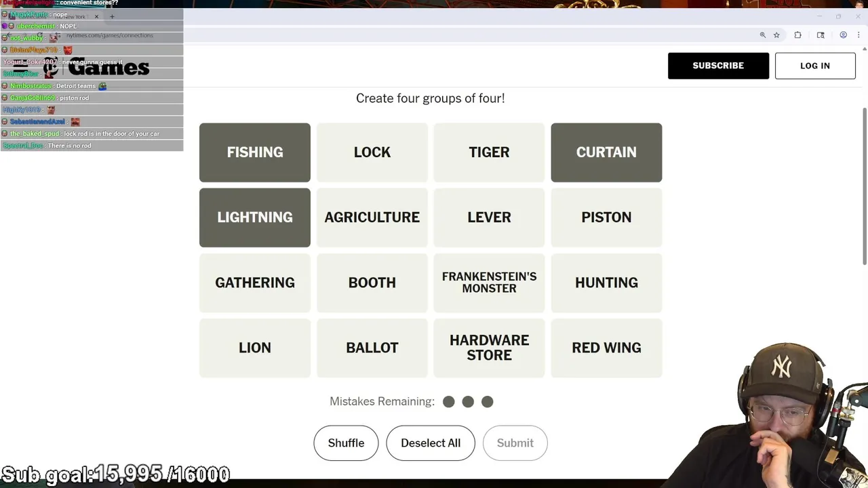Viewport: 868px width, 488px height.
Task: Select the RED WING tile
Action: (x=606, y=348)
